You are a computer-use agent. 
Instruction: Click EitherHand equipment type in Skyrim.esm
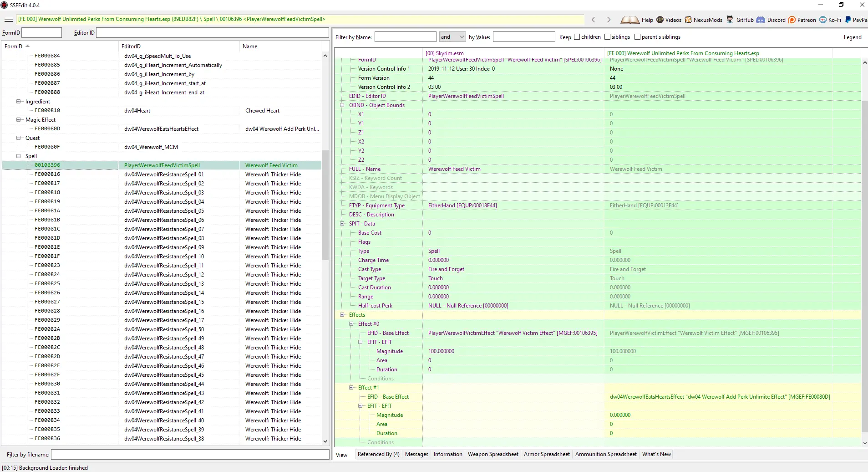click(x=462, y=205)
